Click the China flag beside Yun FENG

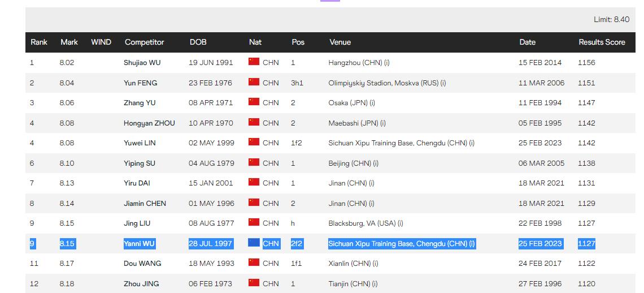coord(254,83)
